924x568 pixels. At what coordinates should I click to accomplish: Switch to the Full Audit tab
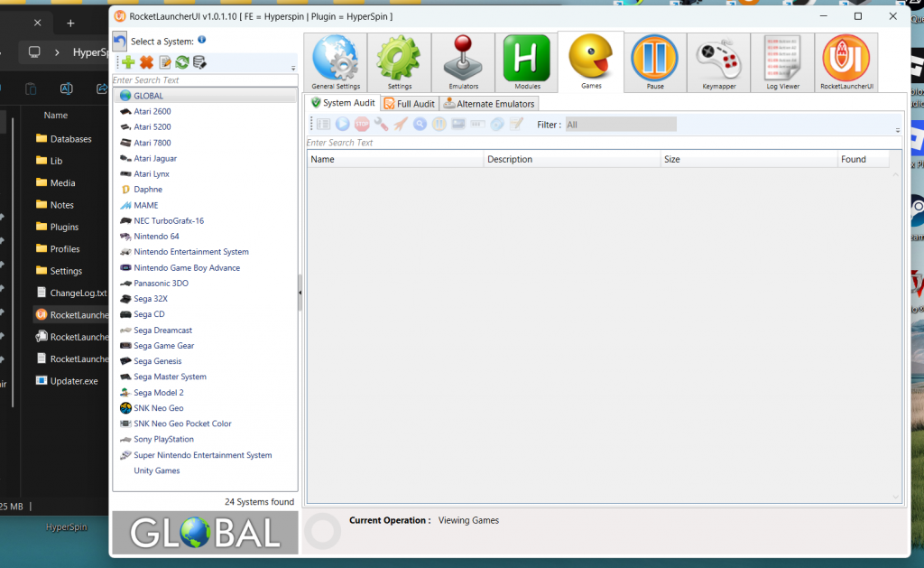tap(410, 103)
